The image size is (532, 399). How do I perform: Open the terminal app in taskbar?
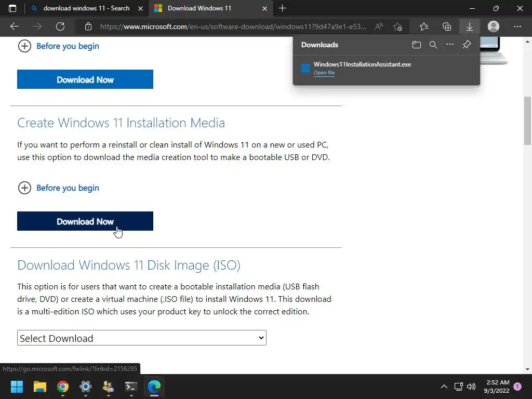click(131, 387)
